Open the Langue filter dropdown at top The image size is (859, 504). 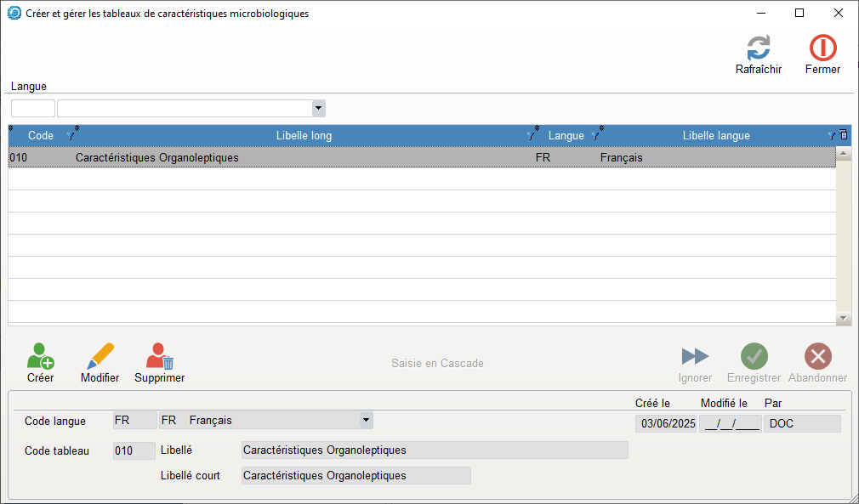[x=319, y=108]
